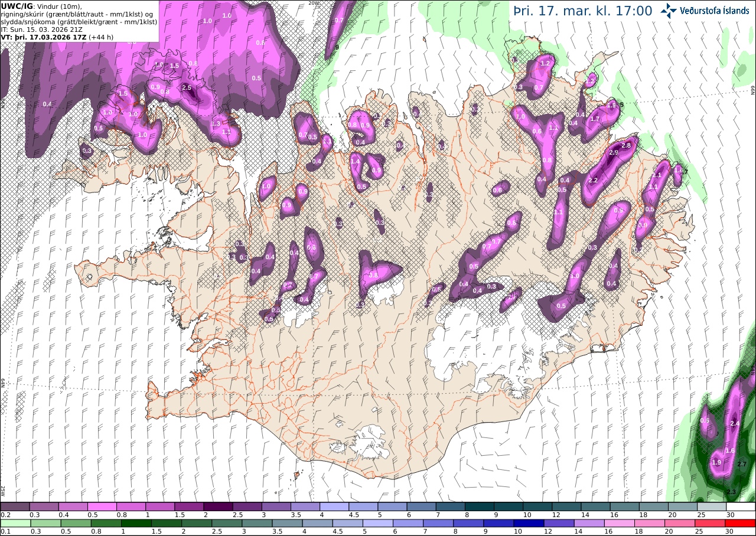756x536 pixels.
Task: Pick the upper legend swatch starting at 25
Action: (x=712, y=506)
